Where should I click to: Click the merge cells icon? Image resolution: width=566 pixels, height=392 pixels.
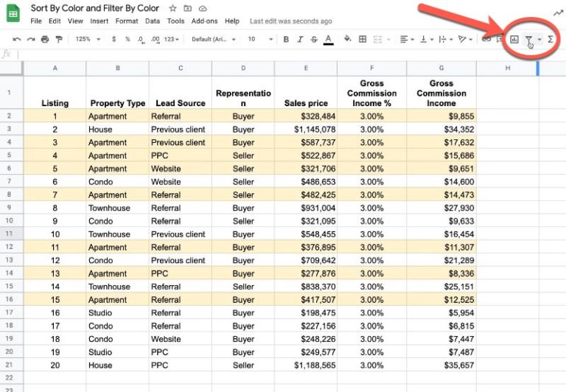pyautogui.click(x=377, y=39)
